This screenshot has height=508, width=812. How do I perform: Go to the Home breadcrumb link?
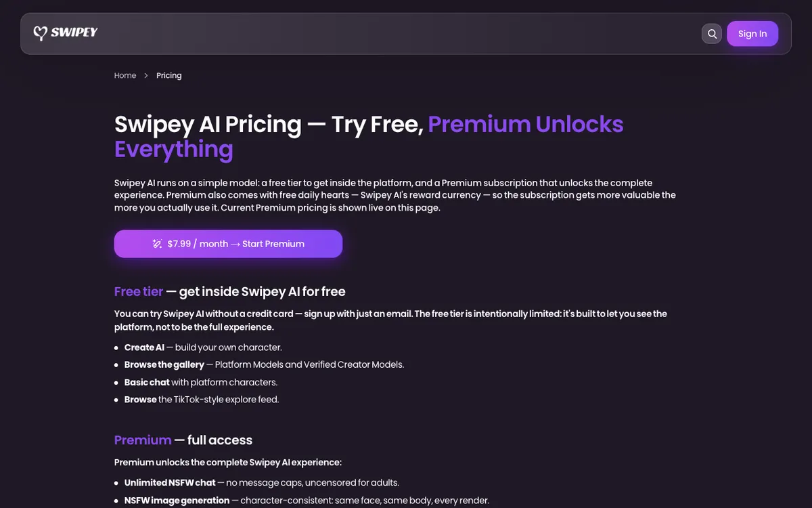point(125,75)
